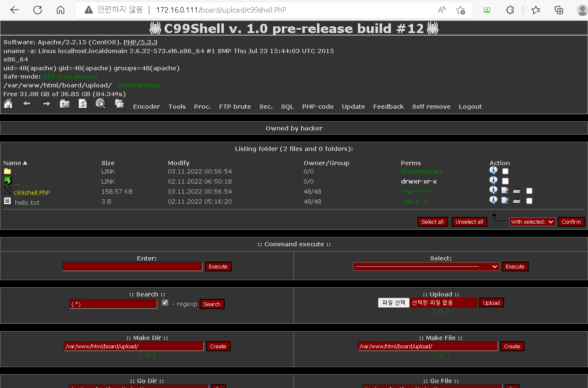588x388 pixels.
Task: Tick the checkbox for hello.txt
Action: 529,201
